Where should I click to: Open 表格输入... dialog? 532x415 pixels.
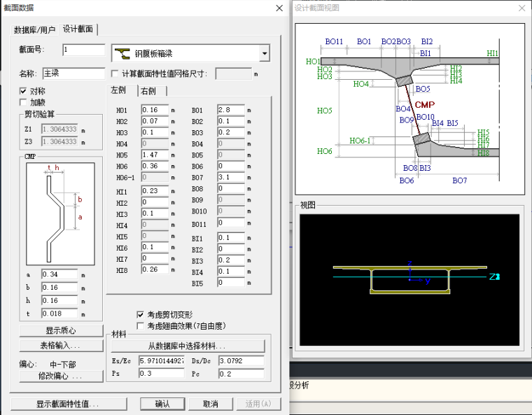tap(61, 346)
